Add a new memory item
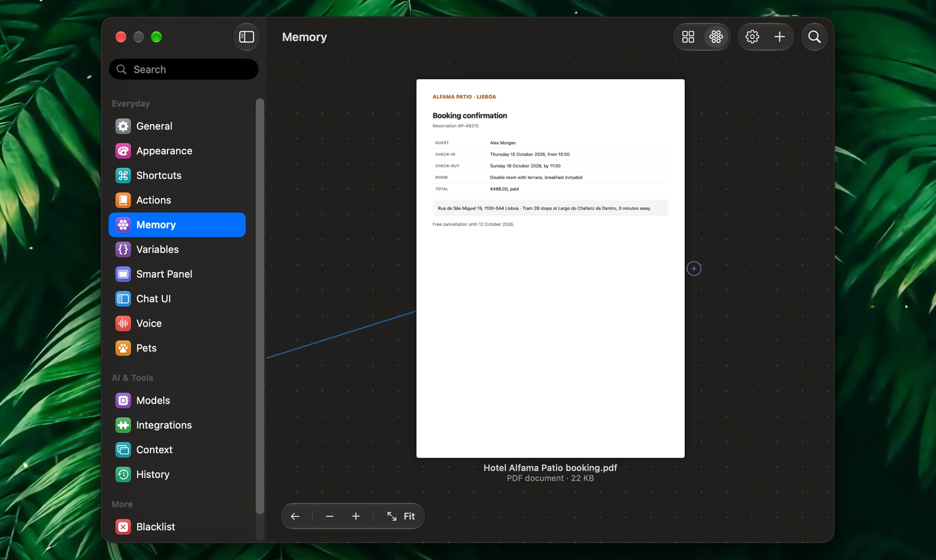Image resolution: width=936 pixels, height=560 pixels. point(779,37)
